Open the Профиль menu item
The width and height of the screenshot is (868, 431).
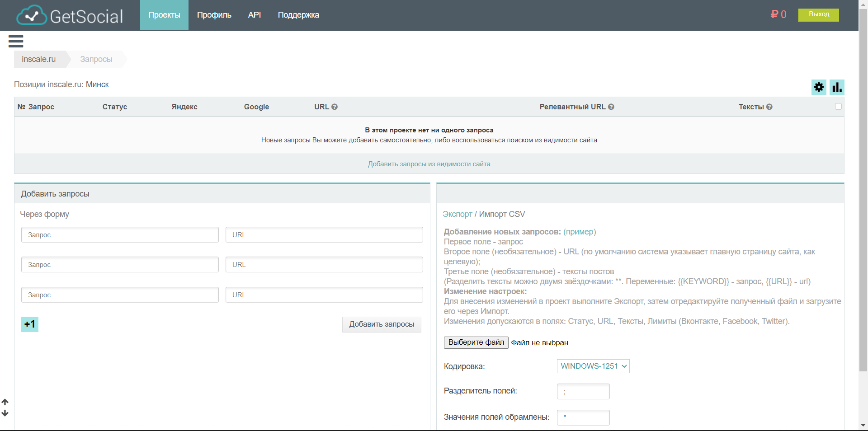tap(214, 15)
